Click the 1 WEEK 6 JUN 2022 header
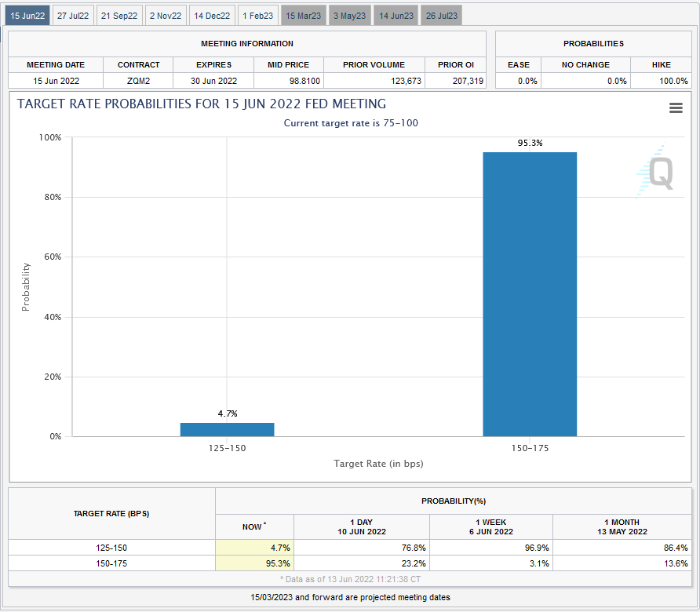Viewport: 700px width, 612px height. point(491,526)
